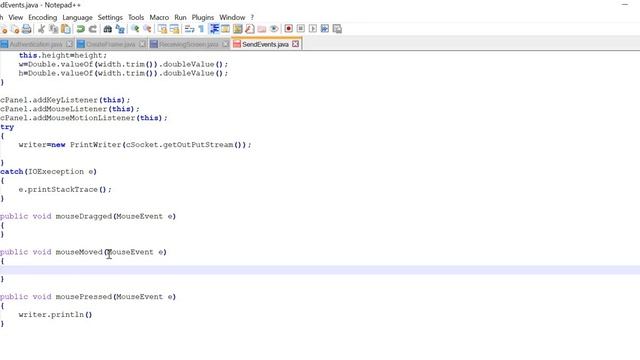Viewport: 640px width, 360px height.
Task: Click the highlighted empty line in mouseMoved
Action: pyautogui.click(x=320, y=270)
